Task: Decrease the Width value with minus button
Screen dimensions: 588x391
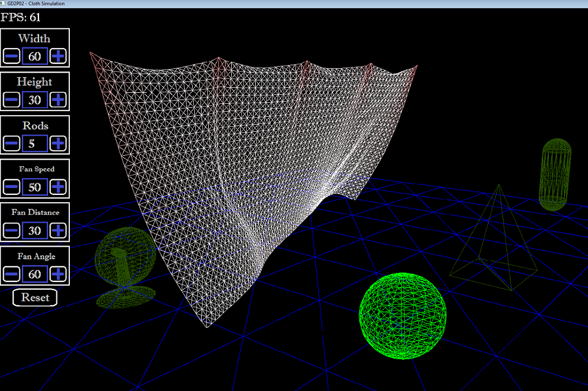Action: [x=12, y=56]
